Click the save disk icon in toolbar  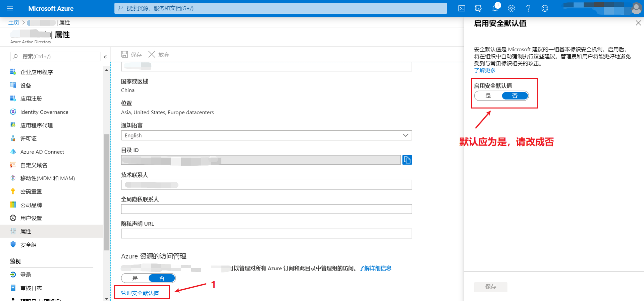124,54
